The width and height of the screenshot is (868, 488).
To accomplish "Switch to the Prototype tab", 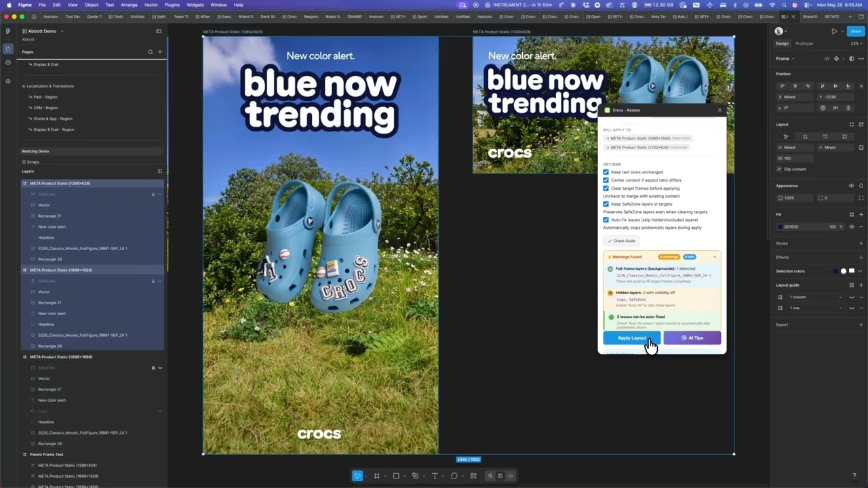I will 804,43.
